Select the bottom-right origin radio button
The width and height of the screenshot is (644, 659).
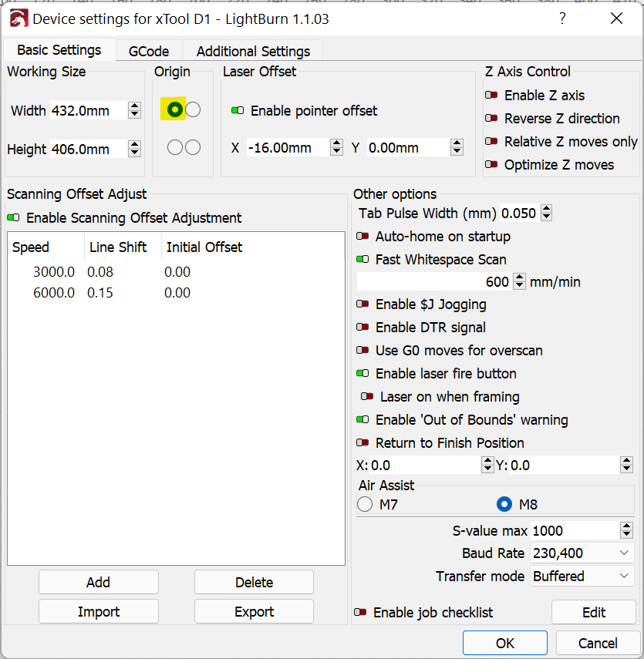point(193,147)
